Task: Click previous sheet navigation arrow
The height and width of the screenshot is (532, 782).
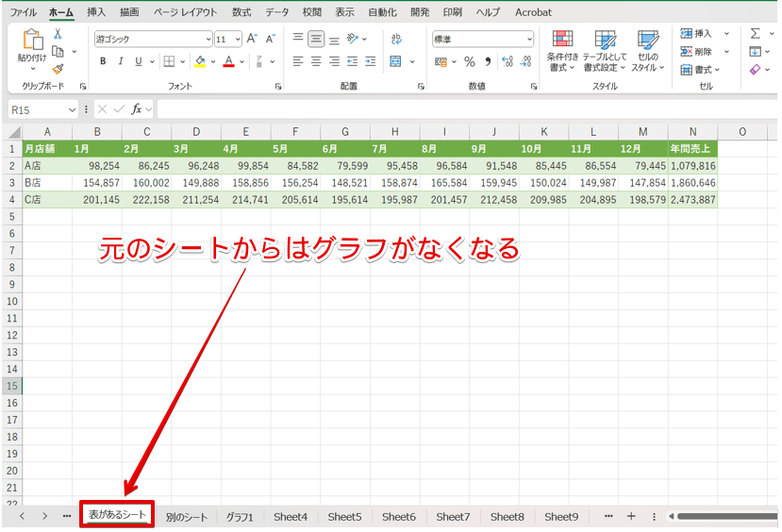Action: pyautogui.click(x=22, y=516)
